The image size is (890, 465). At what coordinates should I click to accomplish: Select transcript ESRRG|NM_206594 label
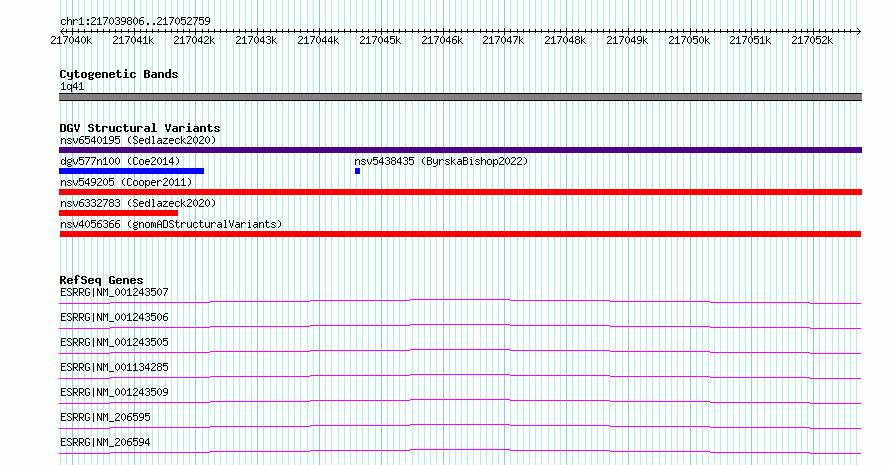pos(105,442)
